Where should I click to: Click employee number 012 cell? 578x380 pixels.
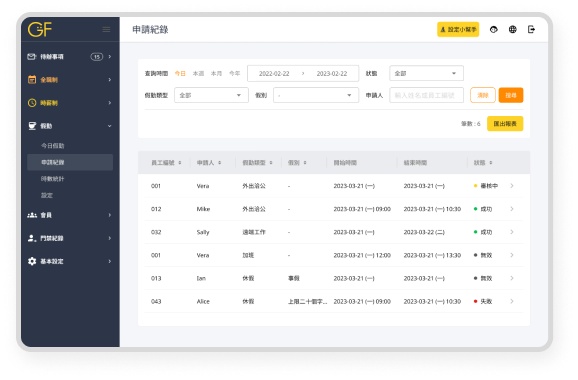coord(156,209)
